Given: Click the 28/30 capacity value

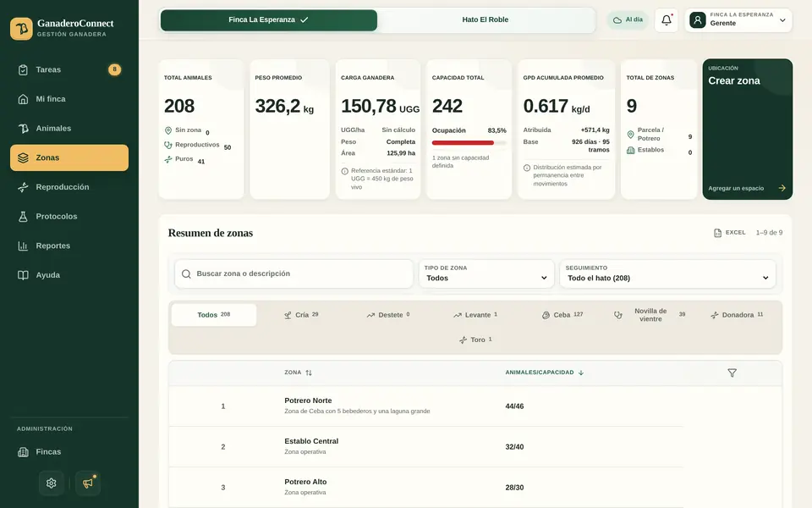Looking at the screenshot, I should [x=514, y=488].
